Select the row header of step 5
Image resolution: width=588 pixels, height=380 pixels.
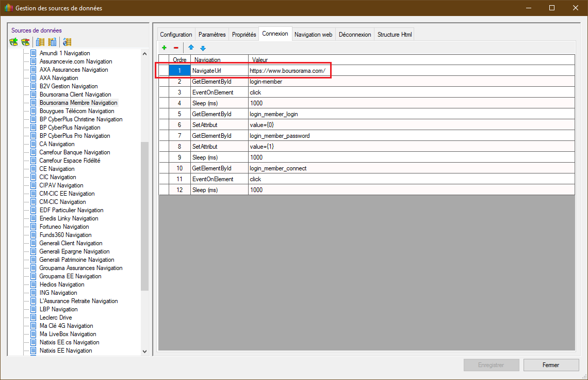[x=164, y=114]
